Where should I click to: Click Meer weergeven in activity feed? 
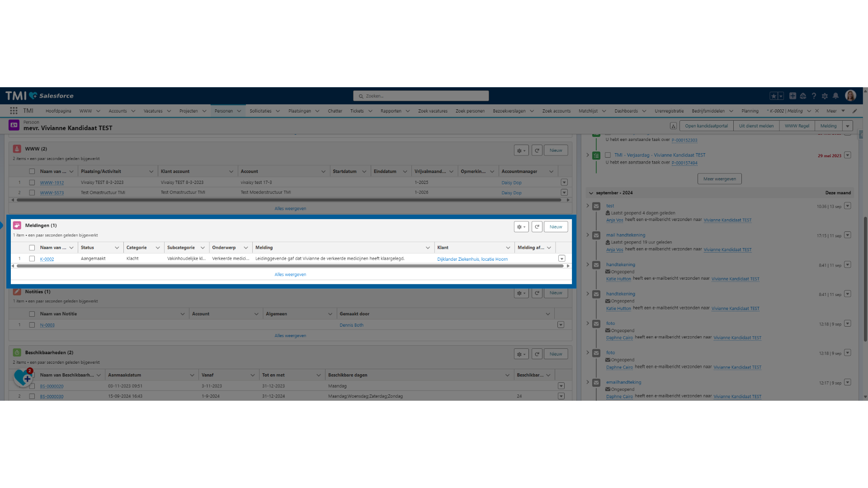tap(719, 178)
